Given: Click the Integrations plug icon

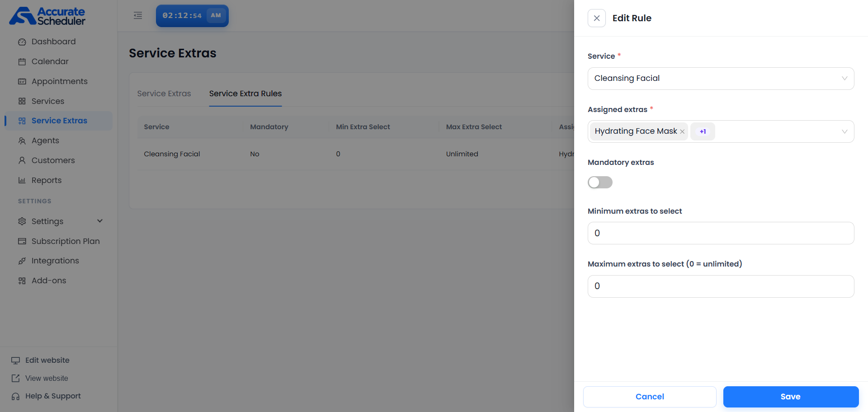Looking at the screenshot, I should [x=22, y=261].
